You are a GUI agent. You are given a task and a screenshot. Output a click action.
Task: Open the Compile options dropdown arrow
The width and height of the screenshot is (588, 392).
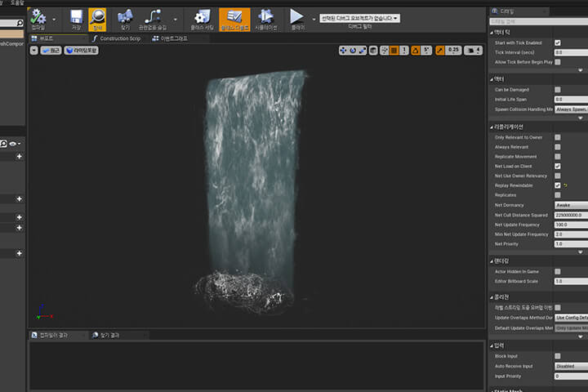[54, 19]
